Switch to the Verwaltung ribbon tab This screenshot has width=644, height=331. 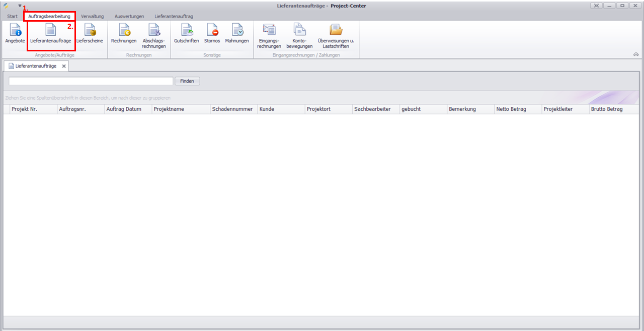pyautogui.click(x=92, y=17)
